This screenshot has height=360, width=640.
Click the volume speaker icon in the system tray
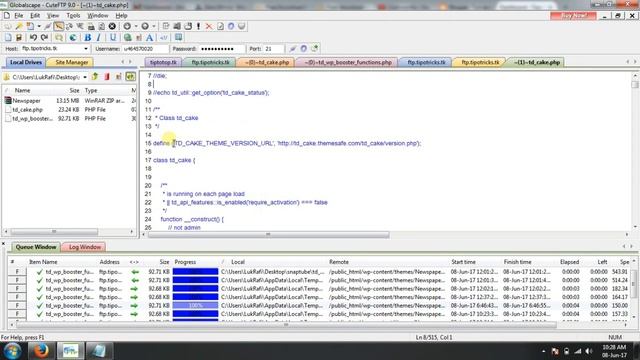(x=589, y=351)
